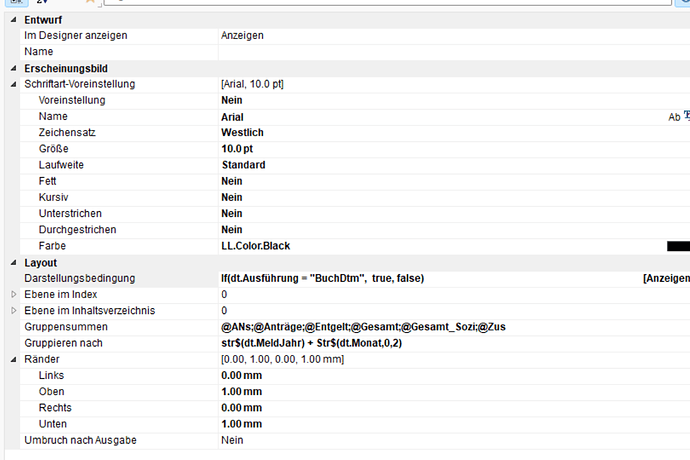The image size is (690, 460).
Task: Select the Farbe property label
Action: click(x=52, y=246)
